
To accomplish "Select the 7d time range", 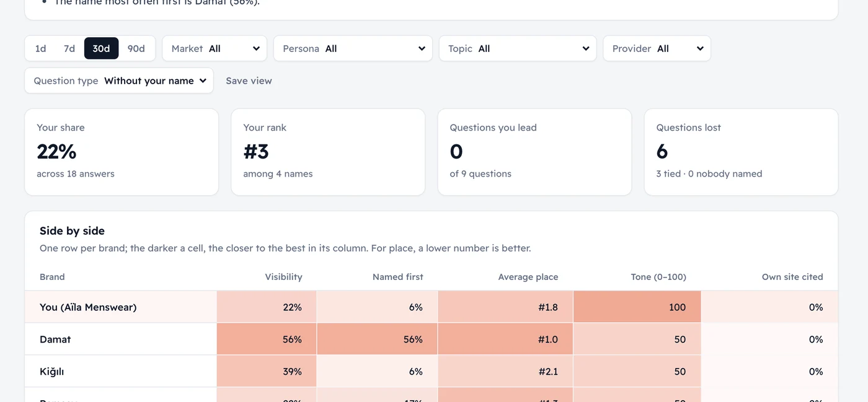I will [69, 48].
